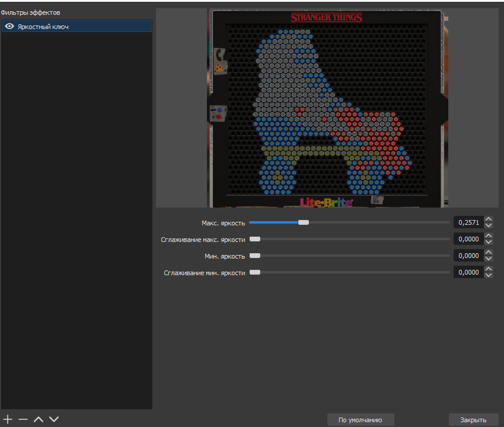The image size is (504, 427).
Task: Increase Макс. яркость with up spinner arrow
Action: (x=489, y=219)
